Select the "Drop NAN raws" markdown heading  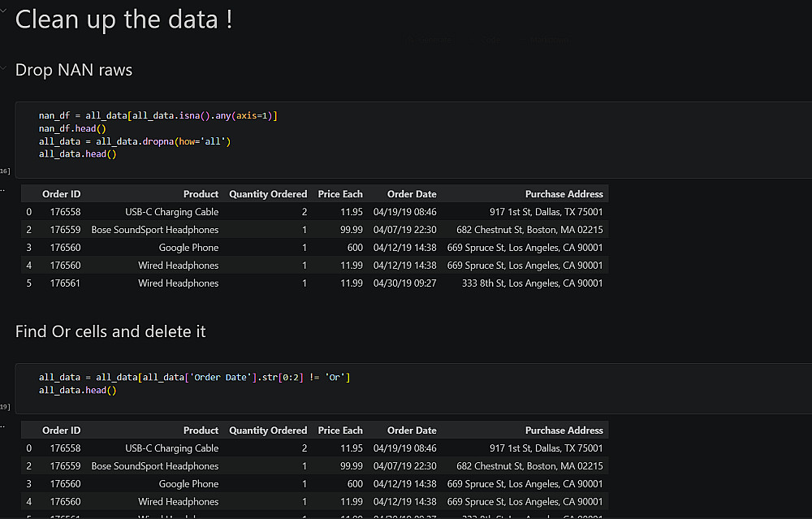click(74, 70)
